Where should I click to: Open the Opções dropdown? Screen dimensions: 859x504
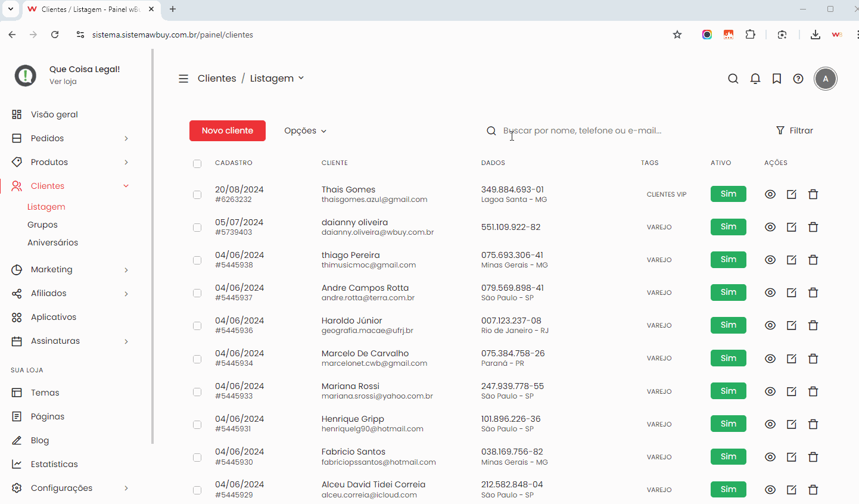click(305, 130)
